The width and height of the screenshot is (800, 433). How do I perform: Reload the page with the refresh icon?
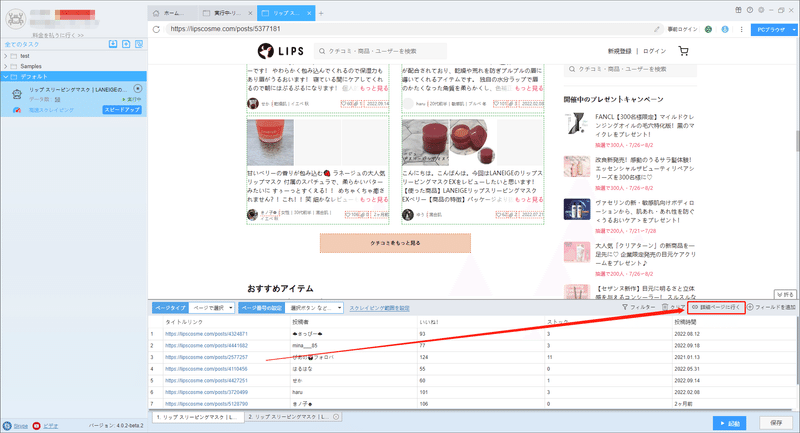[x=157, y=29]
